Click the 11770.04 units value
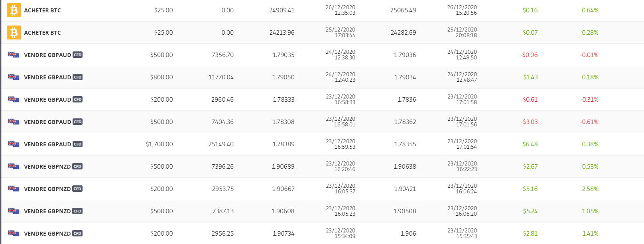Image resolution: width=644 pixels, height=244 pixels. (x=221, y=77)
